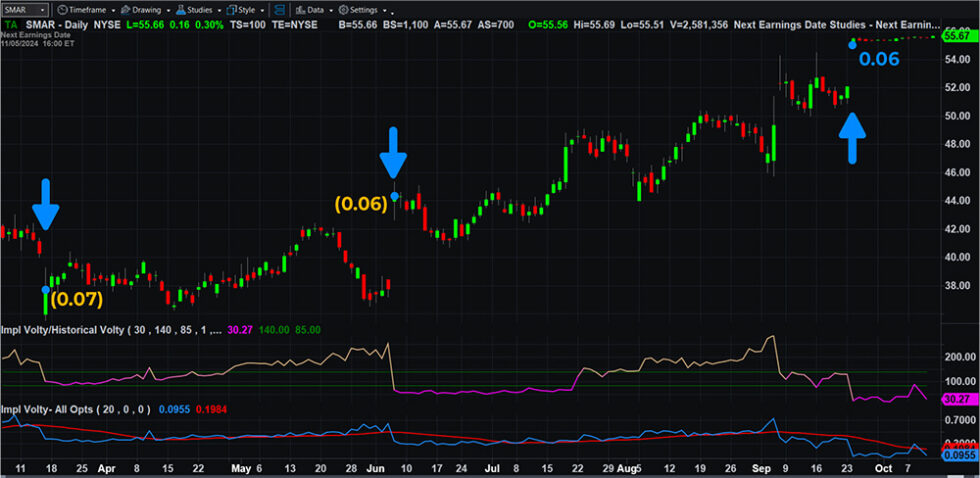Select the 'SMAR - Daily' chart title
Image resolution: width=980 pixels, height=478 pixels.
(57, 25)
